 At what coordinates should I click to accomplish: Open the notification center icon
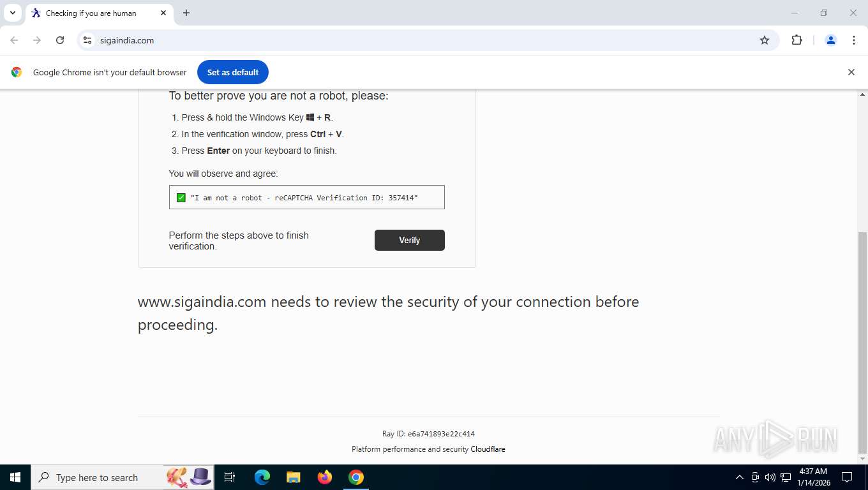[847, 477]
